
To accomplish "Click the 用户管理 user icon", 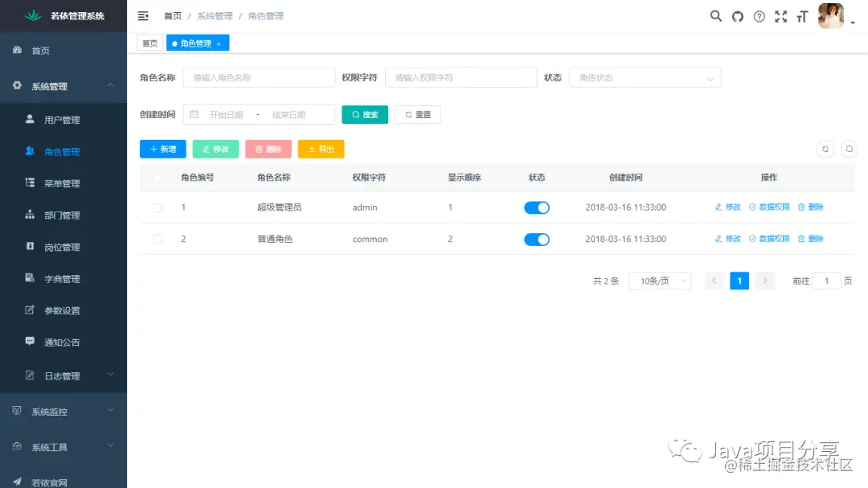I will (x=30, y=119).
